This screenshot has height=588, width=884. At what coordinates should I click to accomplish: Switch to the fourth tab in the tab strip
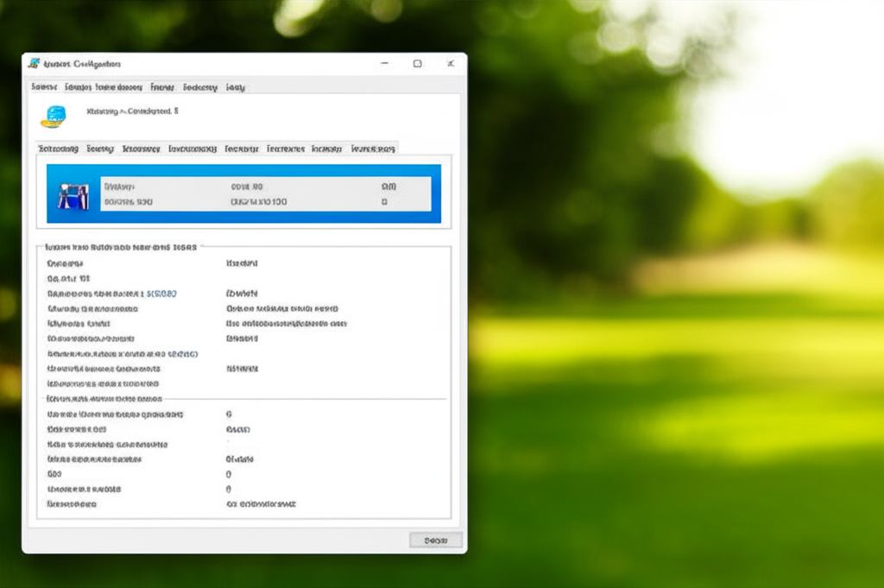193,149
